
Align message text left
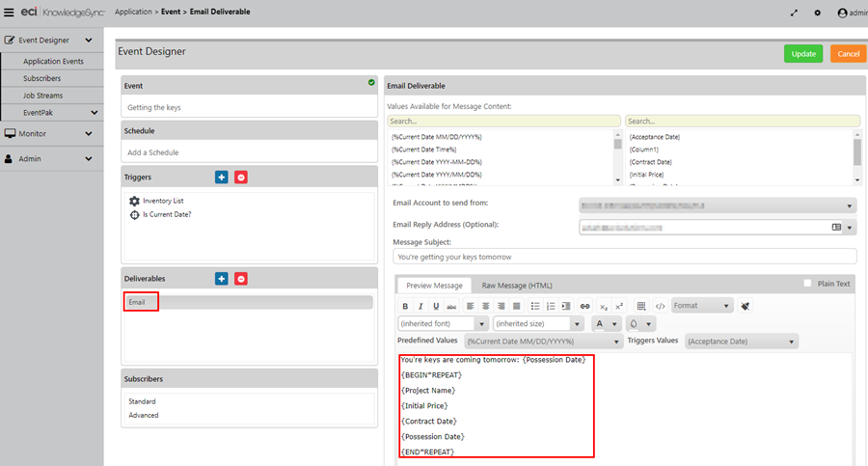470,306
